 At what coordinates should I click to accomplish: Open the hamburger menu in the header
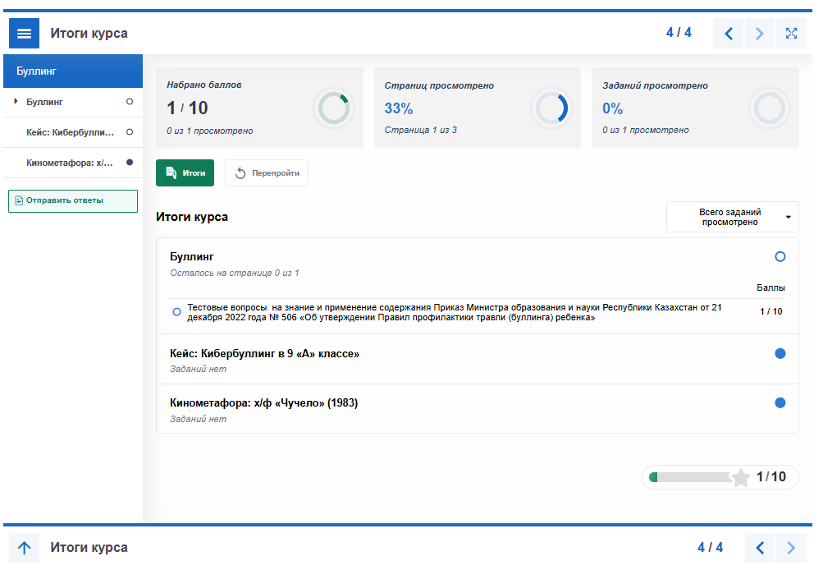tap(24, 33)
